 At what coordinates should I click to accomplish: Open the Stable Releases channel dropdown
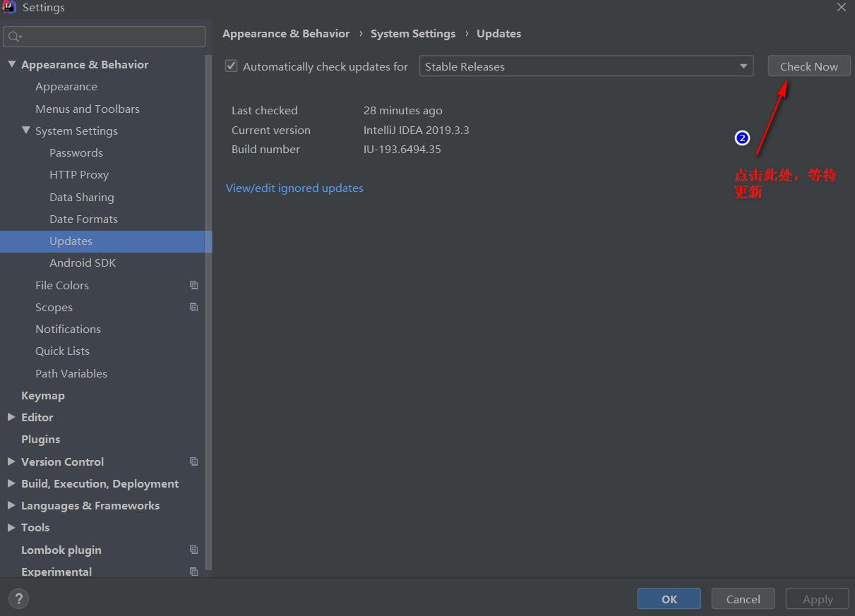coord(586,66)
